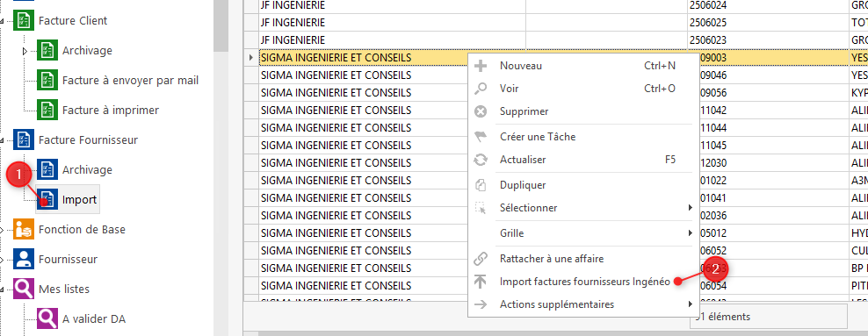Viewport: 868px width, 336px height.
Task: Click the Archivage icon under Facture Client
Action: click(47, 51)
